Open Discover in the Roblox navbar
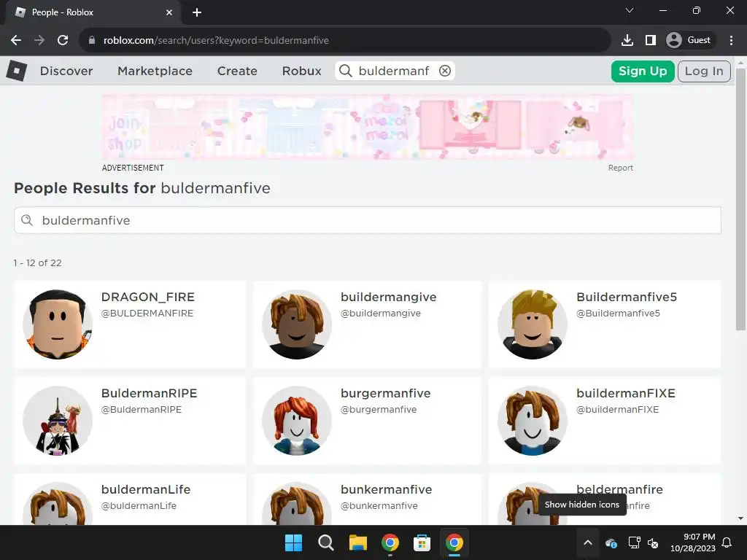The width and height of the screenshot is (747, 560). pos(66,71)
